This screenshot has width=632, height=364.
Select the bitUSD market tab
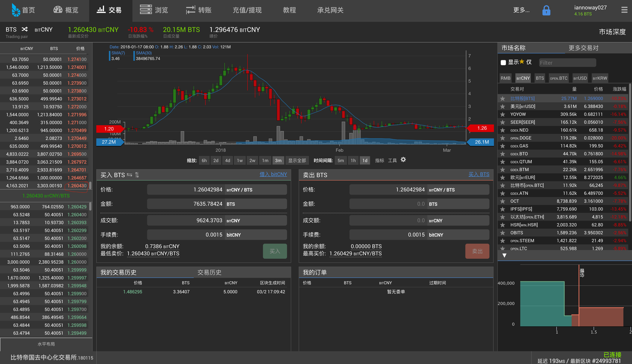click(580, 78)
